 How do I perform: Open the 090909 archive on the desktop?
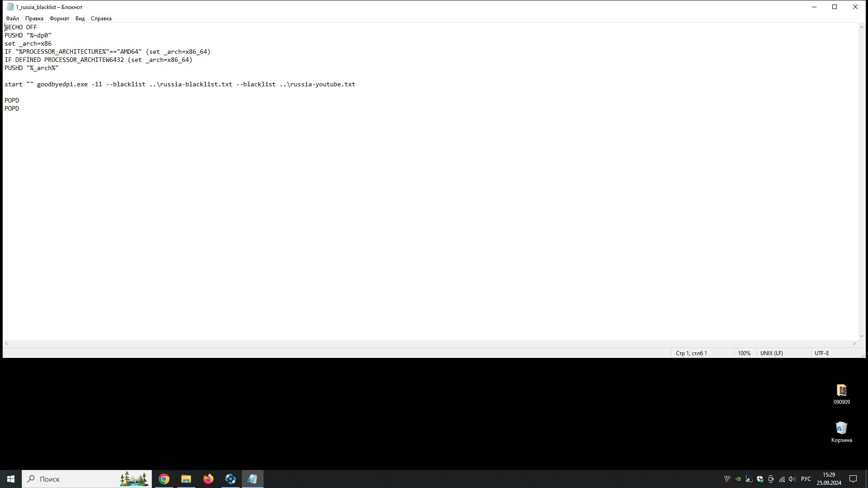click(841, 394)
